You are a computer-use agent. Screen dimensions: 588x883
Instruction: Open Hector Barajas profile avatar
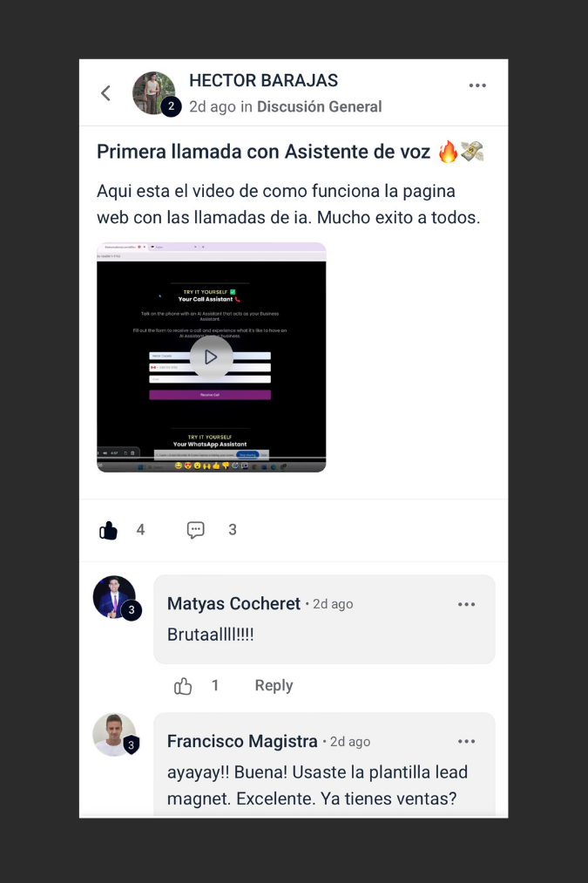[153, 93]
